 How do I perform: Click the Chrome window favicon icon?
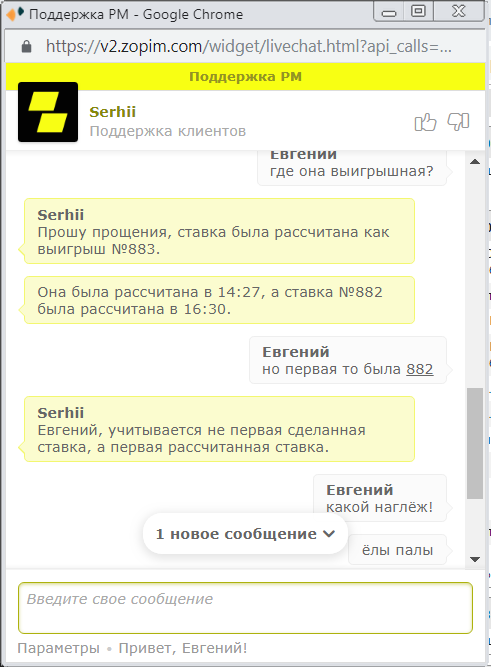pos(14,14)
